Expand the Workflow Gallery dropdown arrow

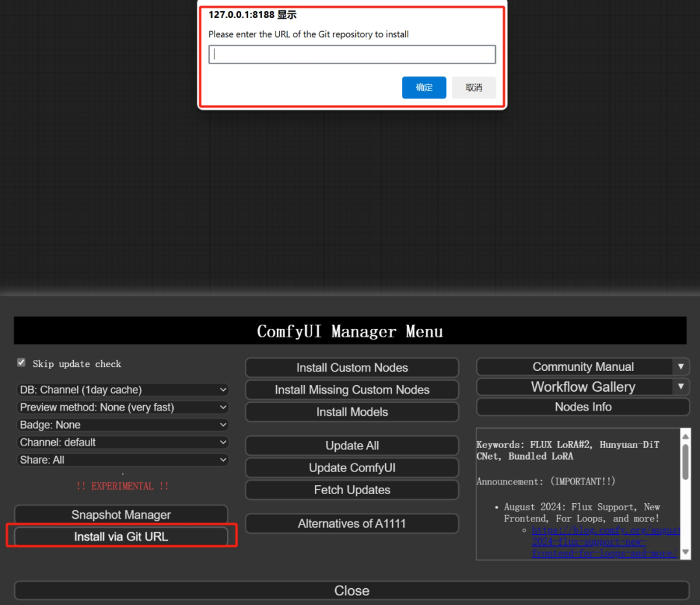[x=681, y=386]
